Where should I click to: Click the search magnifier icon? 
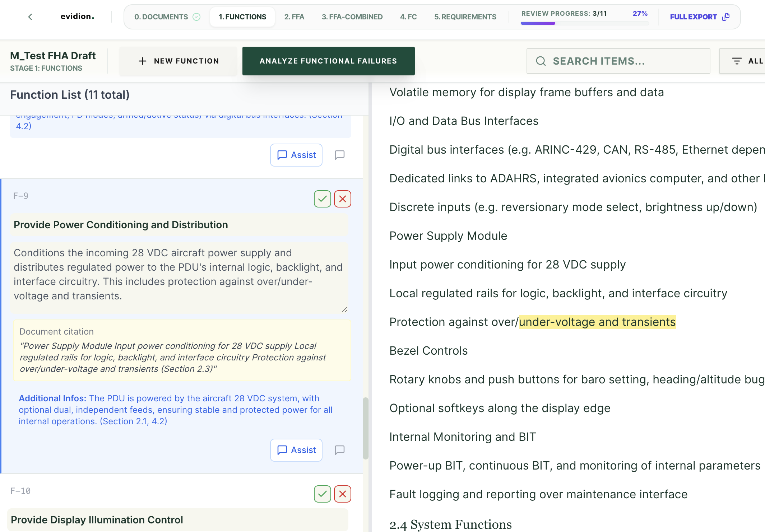[541, 61]
